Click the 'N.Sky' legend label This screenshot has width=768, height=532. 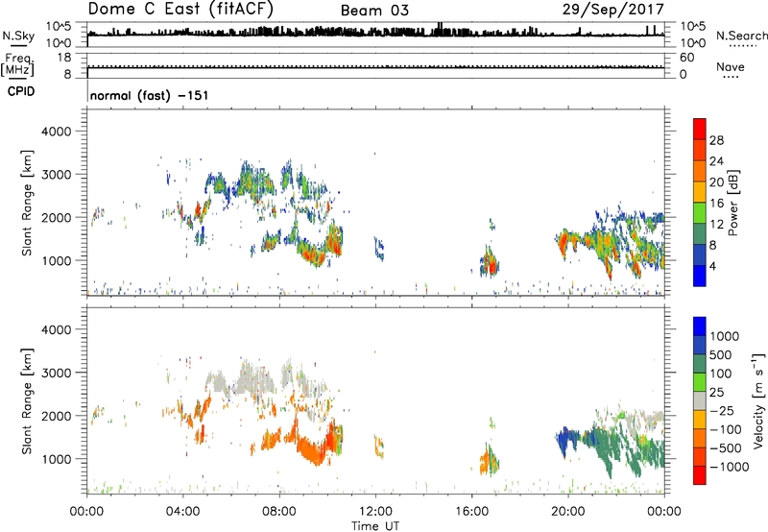pos(18,36)
